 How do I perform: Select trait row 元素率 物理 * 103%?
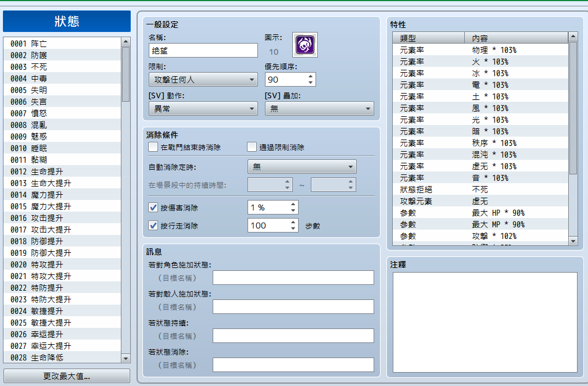[481, 50]
